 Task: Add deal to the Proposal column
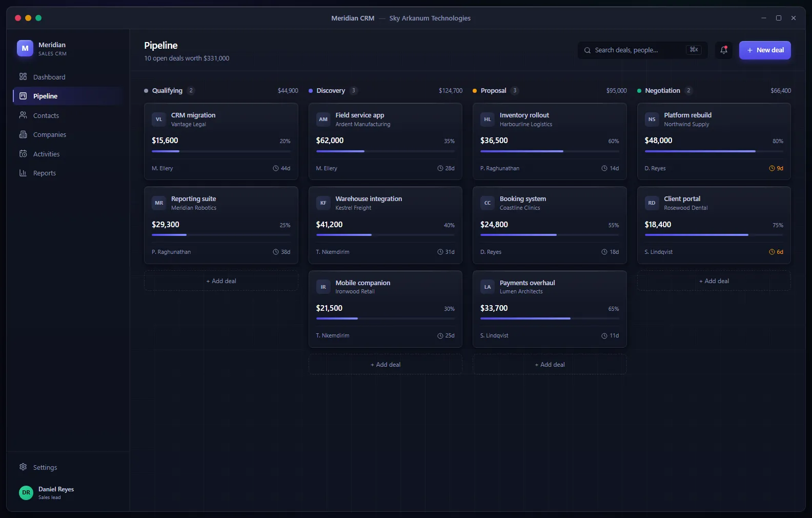550,365
